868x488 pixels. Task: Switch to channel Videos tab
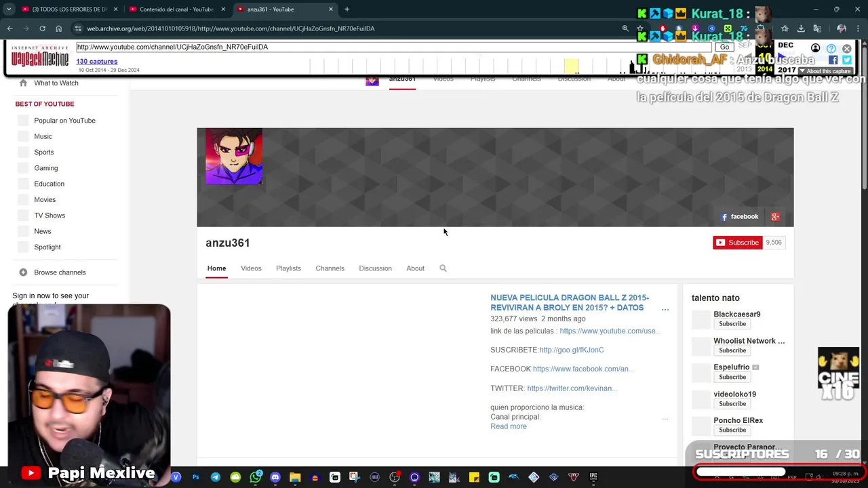tap(251, 268)
